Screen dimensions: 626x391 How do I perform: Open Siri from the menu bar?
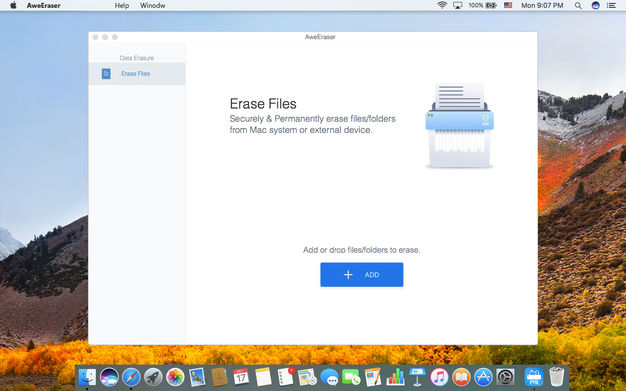coord(595,6)
